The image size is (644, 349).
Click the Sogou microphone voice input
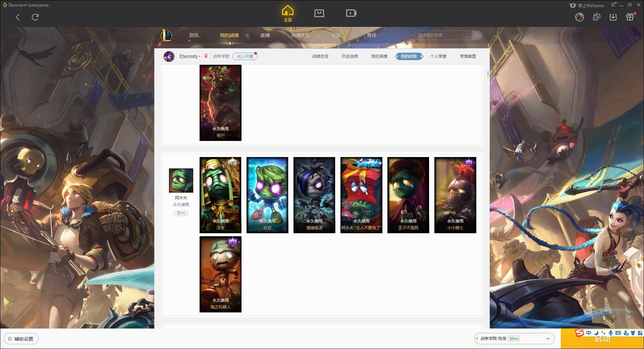tap(611, 333)
